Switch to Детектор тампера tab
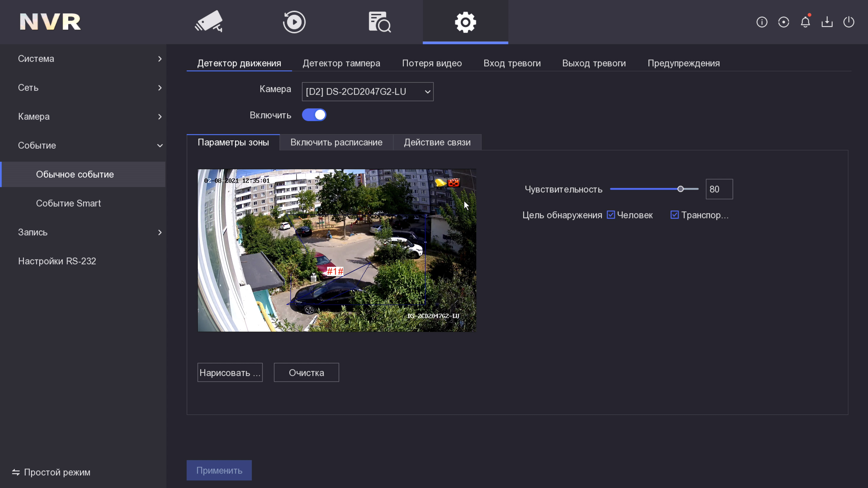 pyautogui.click(x=341, y=63)
